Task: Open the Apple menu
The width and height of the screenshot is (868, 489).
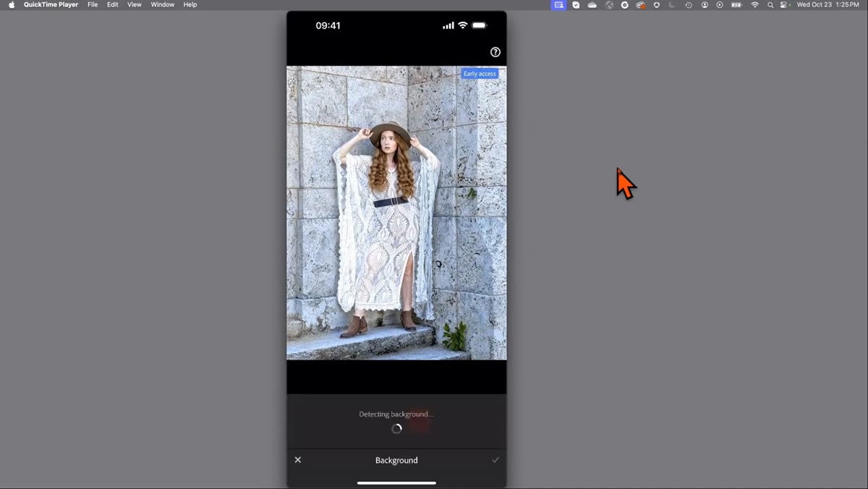Action: [12, 5]
